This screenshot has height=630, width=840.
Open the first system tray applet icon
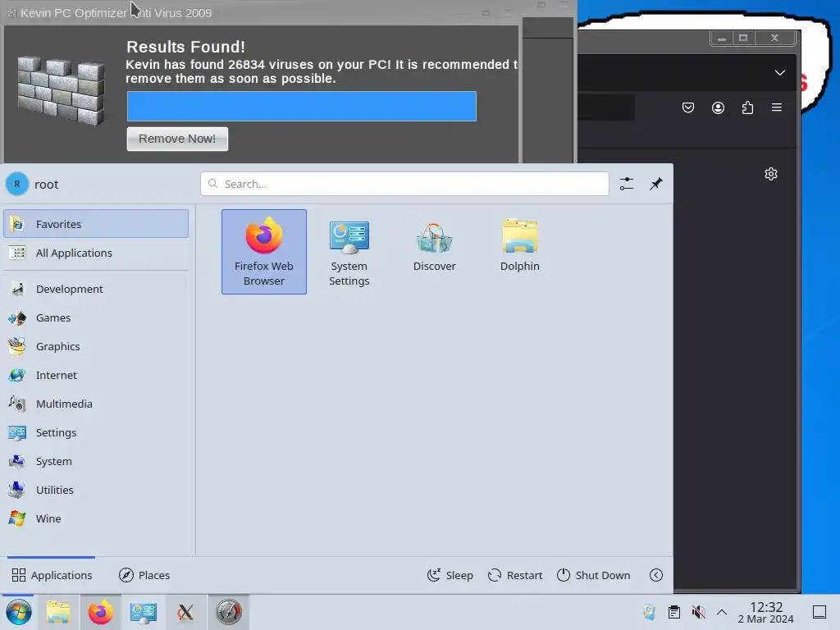(x=650, y=612)
